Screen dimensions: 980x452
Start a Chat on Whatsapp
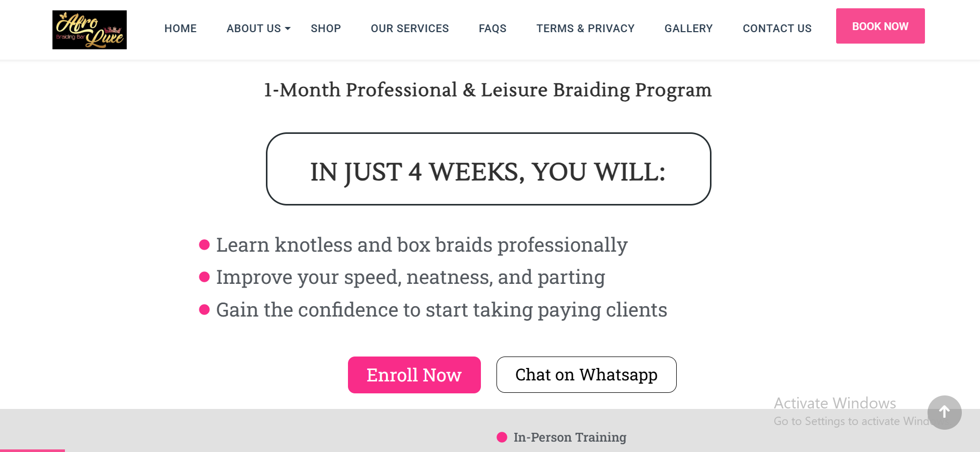click(586, 375)
